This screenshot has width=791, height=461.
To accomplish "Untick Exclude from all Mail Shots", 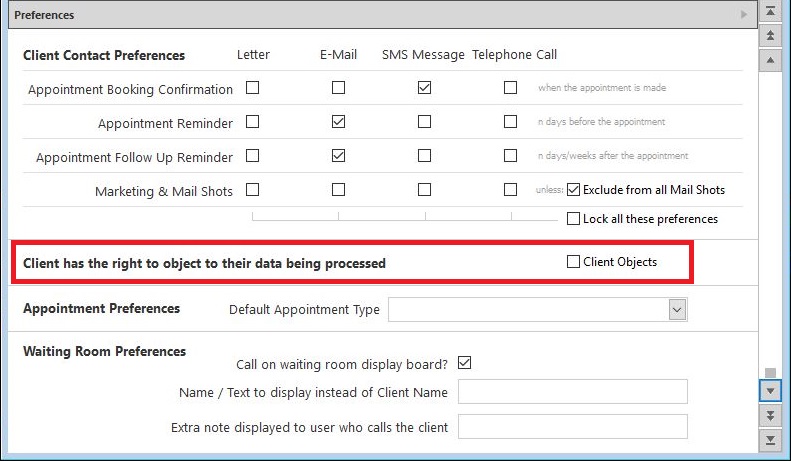I will 573,190.
